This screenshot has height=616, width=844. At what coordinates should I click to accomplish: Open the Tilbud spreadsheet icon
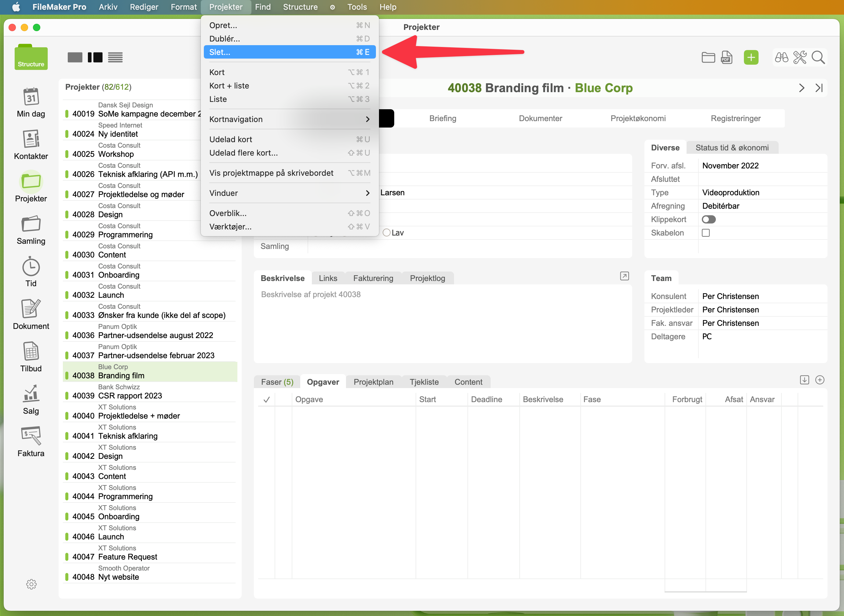(31, 351)
